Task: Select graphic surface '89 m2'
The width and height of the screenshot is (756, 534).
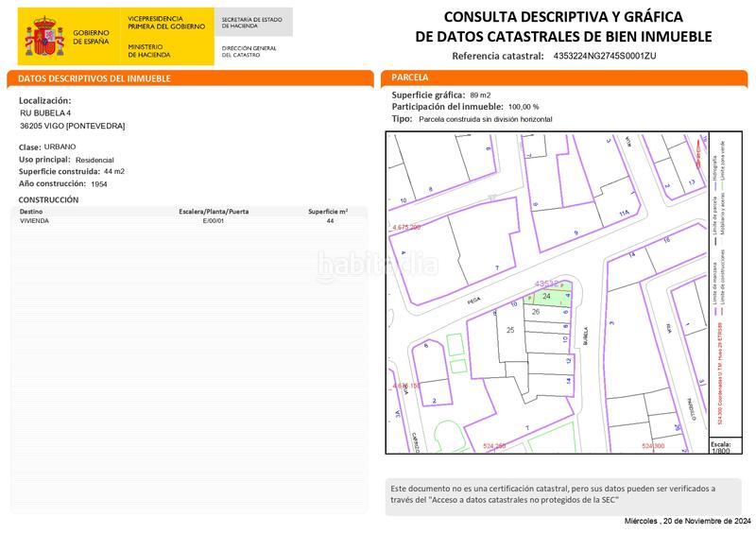Action: click(480, 95)
